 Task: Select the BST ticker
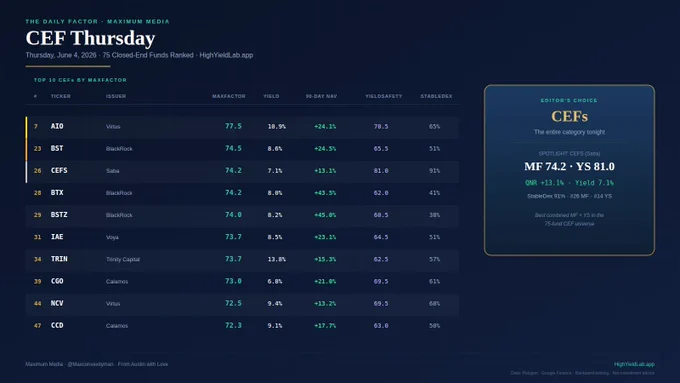pos(57,148)
